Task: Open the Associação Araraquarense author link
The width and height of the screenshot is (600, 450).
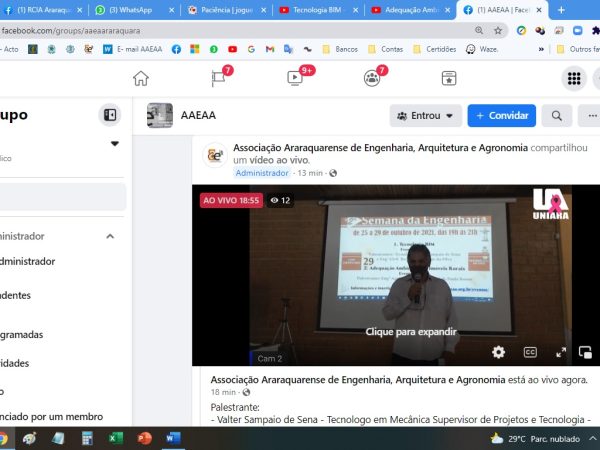Action: tap(380, 148)
